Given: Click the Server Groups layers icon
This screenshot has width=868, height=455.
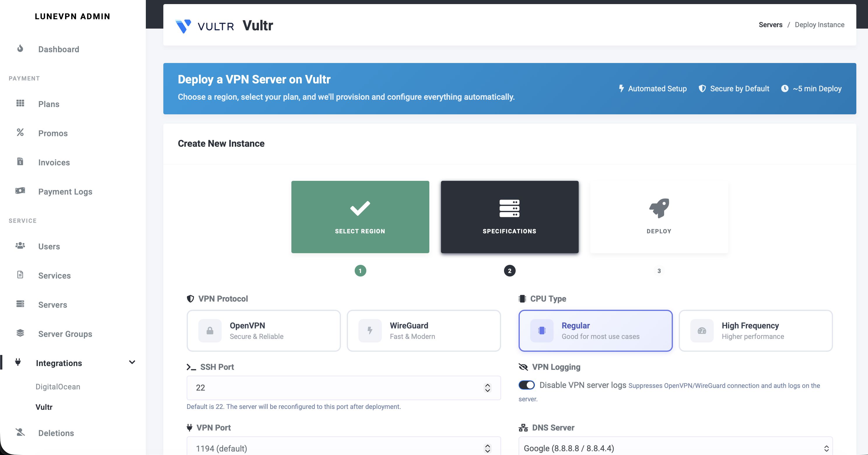Looking at the screenshot, I should coord(20,333).
